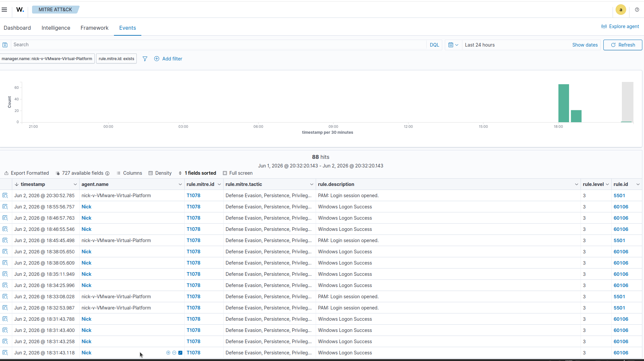Inspect document at 18:38:05.609
The height and width of the screenshot is (361, 644).
coord(5,263)
